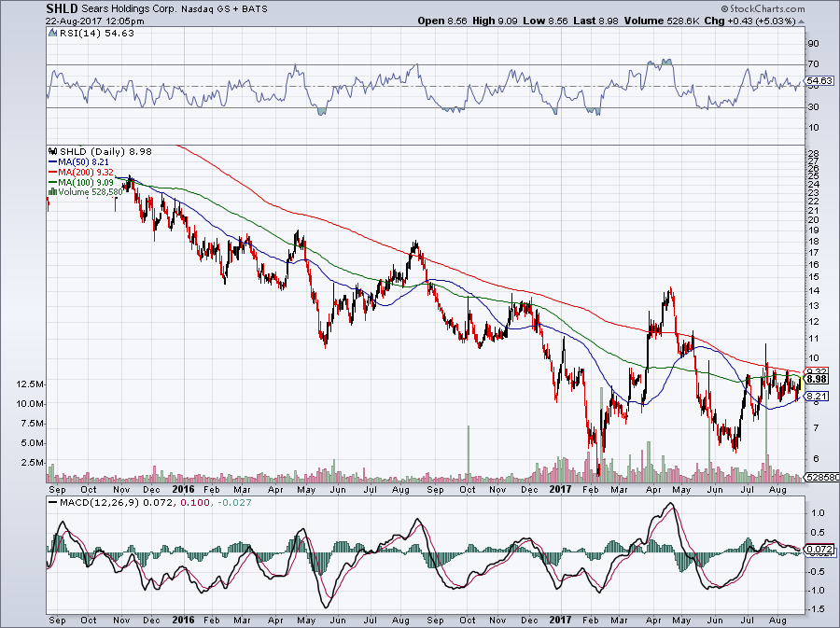
Task: Click the 2.5M volume axis label
Action: pos(32,462)
